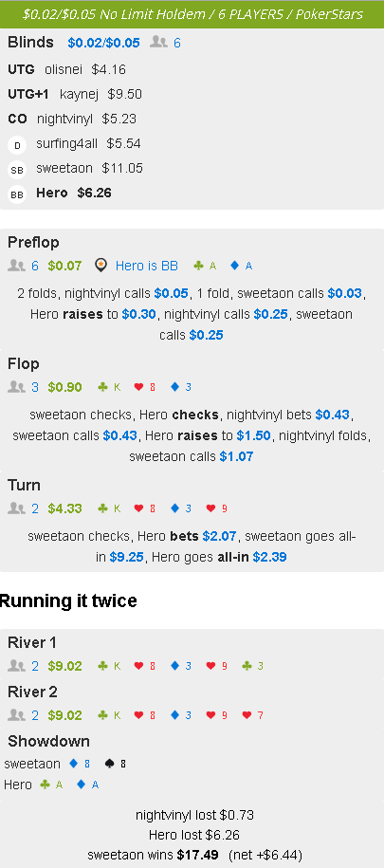Click sweetaon's eight of spades at Showdown
This screenshot has width=384, height=868.
pyautogui.click(x=116, y=765)
